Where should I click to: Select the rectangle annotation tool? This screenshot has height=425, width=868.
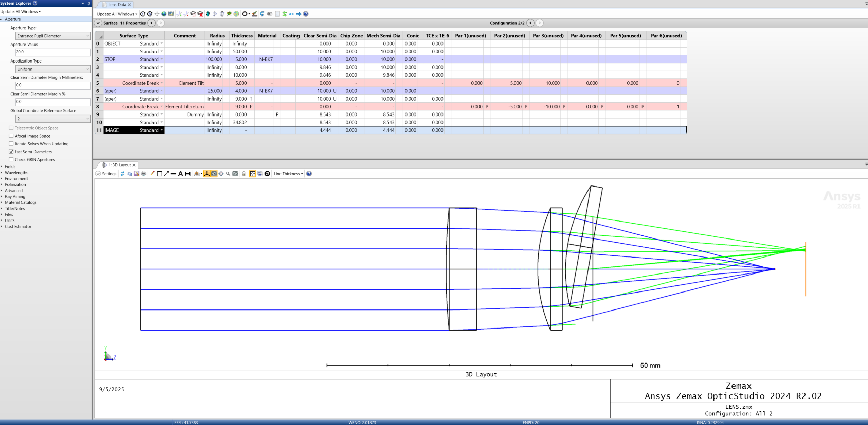pos(159,174)
